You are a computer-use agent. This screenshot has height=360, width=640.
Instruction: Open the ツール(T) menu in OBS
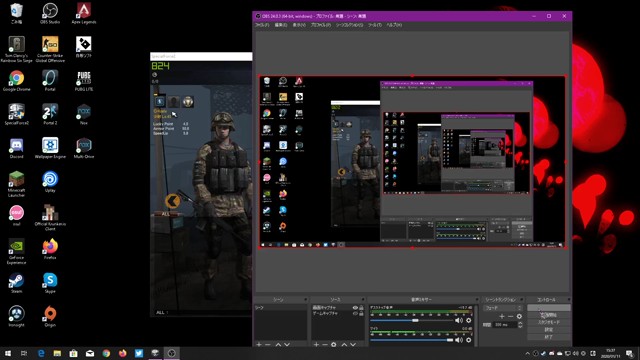pyautogui.click(x=375, y=25)
